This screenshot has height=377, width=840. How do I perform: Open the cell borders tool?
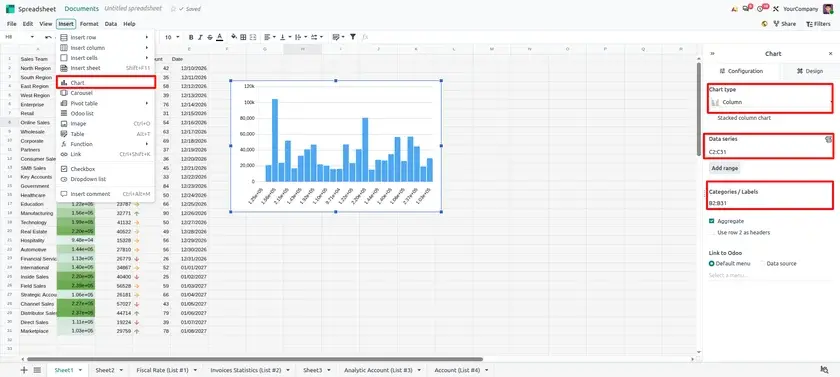[243, 37]
